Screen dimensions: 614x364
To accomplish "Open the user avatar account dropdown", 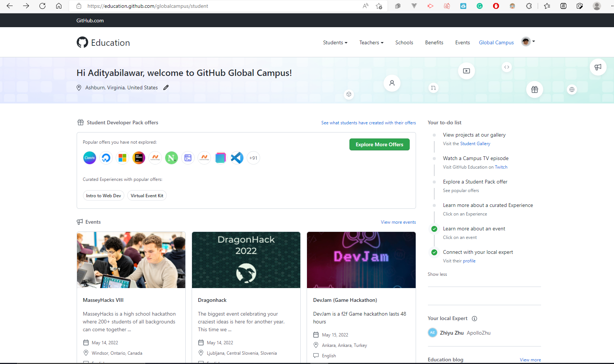I will click(x=528, y=42).
